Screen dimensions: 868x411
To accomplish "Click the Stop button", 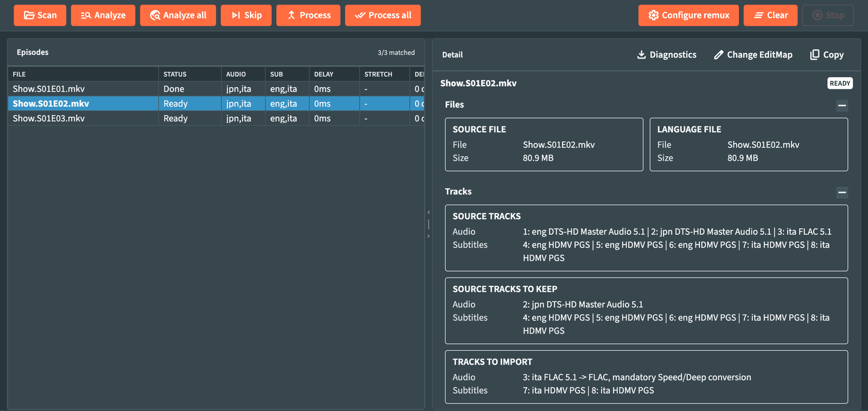I will pos(828,15).
